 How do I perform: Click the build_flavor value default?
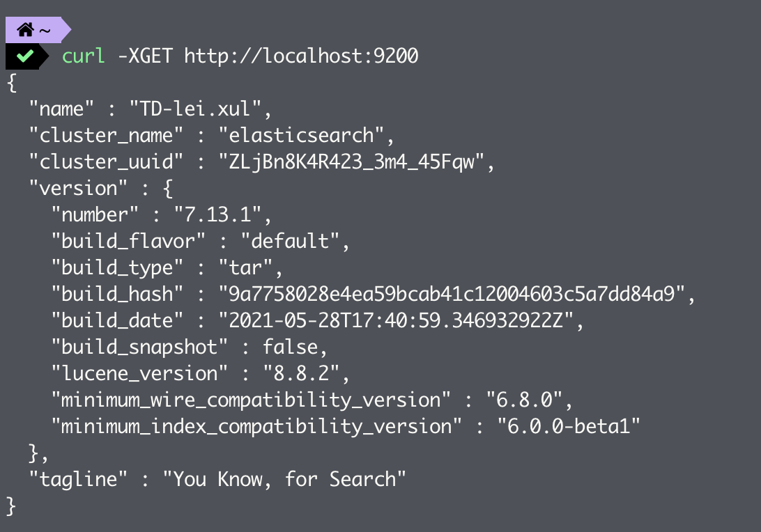click(x=290, y=241)
